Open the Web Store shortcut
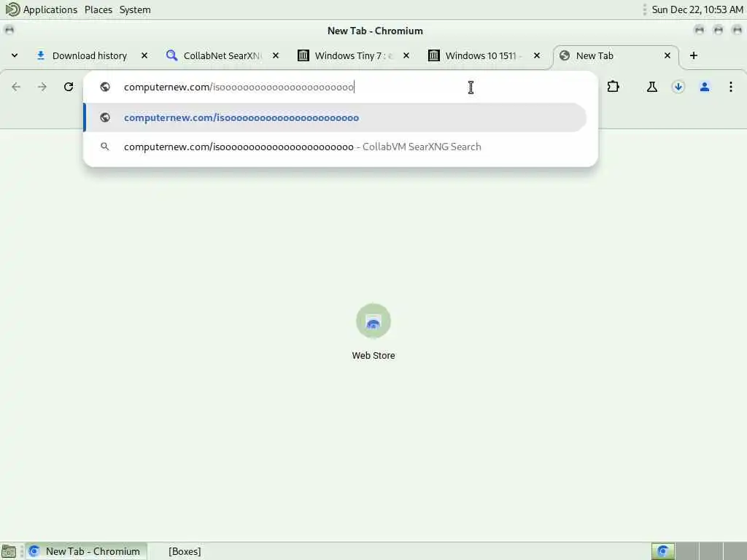Image resolution: width=747 pixels, height=560 pixels. tap(373, 332)
